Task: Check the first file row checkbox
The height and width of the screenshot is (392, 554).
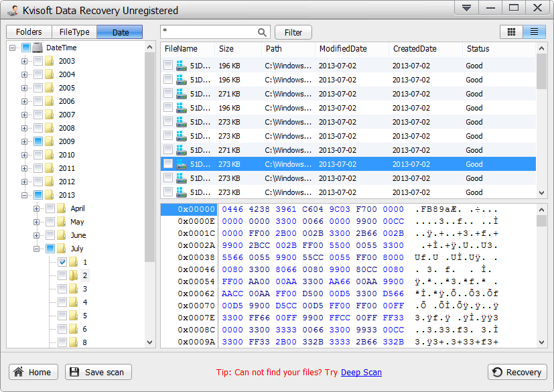Action: [x=168, y=65]
